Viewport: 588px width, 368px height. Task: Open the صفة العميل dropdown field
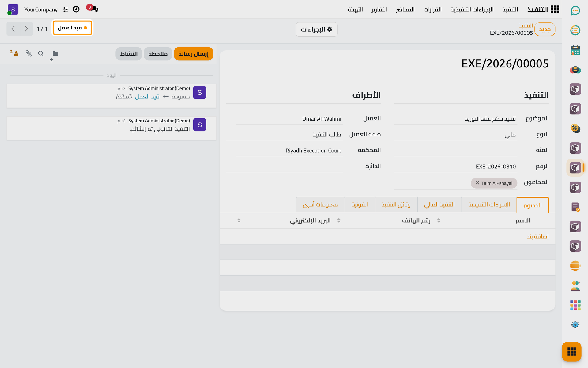tap(284, 135)
